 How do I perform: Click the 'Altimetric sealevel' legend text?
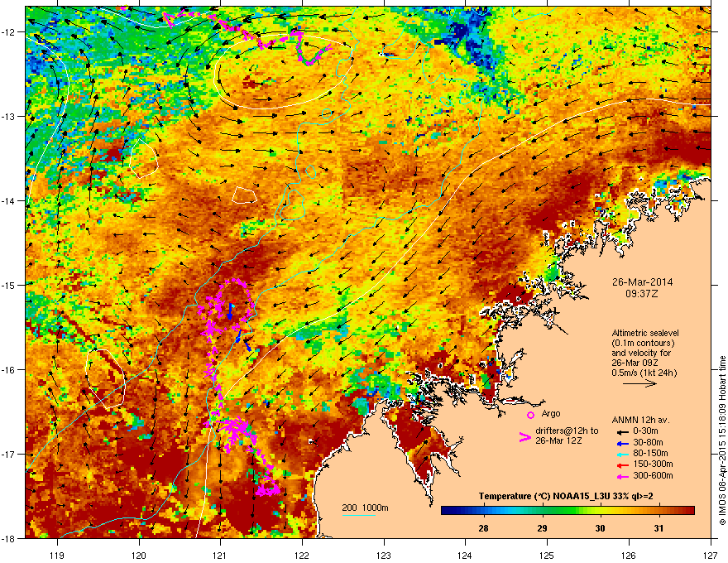(x=645, y=333)
